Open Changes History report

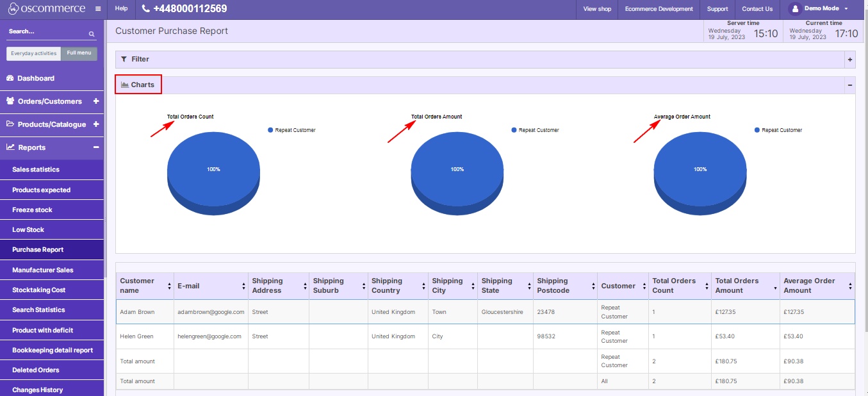[51, 390]
